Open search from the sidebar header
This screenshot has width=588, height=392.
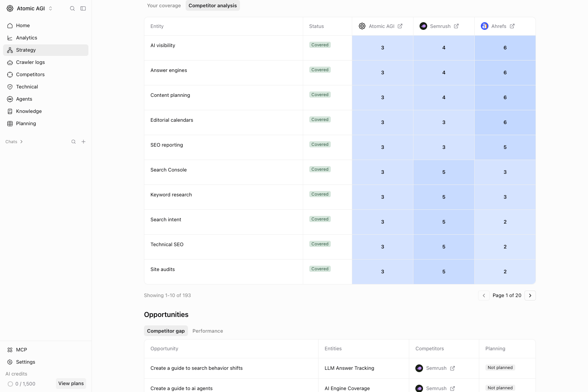click(72, 8)
